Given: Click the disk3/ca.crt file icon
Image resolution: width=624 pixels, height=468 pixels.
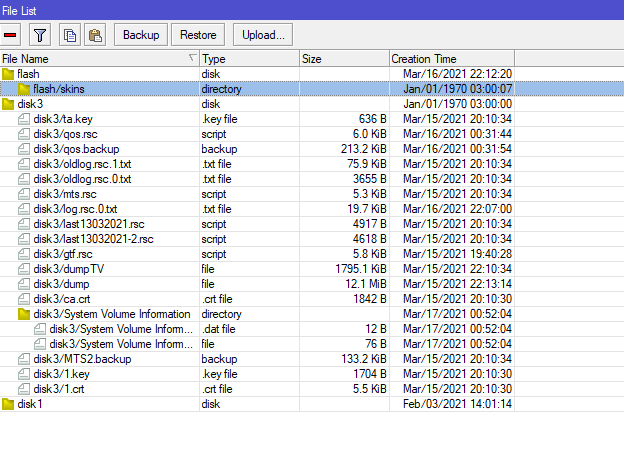Looking at the screenshot, I should [x=24, y=299].
